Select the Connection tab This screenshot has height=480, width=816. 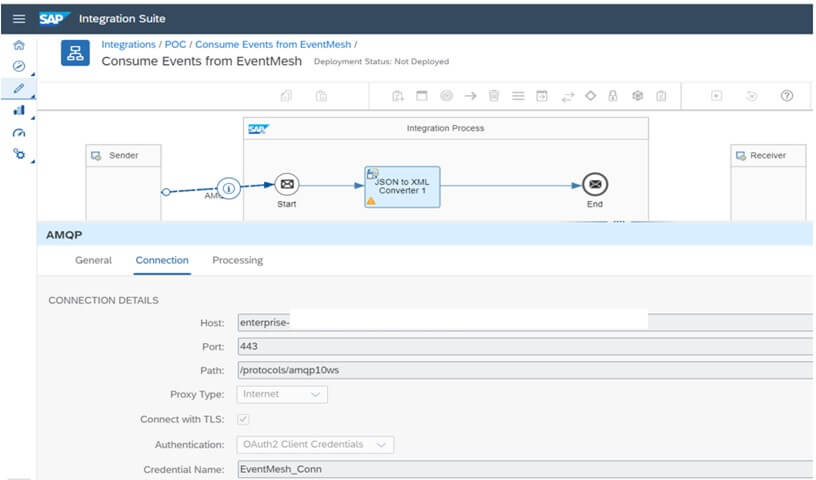pos(162,260)
